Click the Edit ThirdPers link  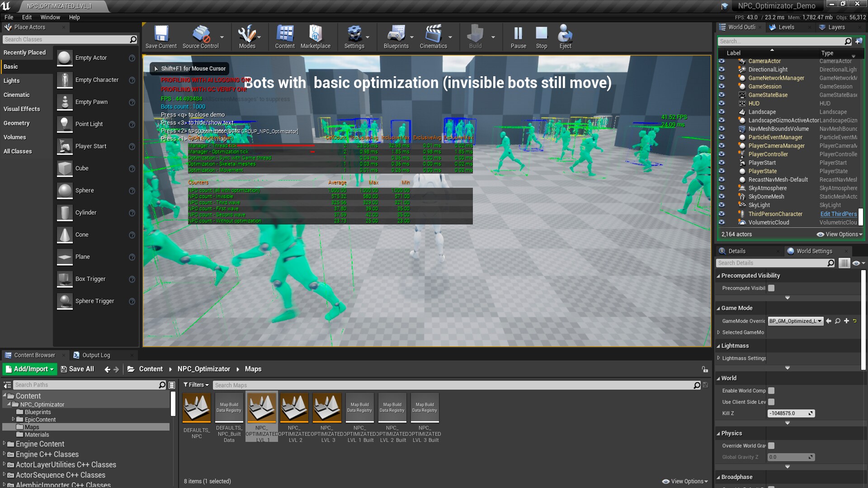click(x=838, y=214)
